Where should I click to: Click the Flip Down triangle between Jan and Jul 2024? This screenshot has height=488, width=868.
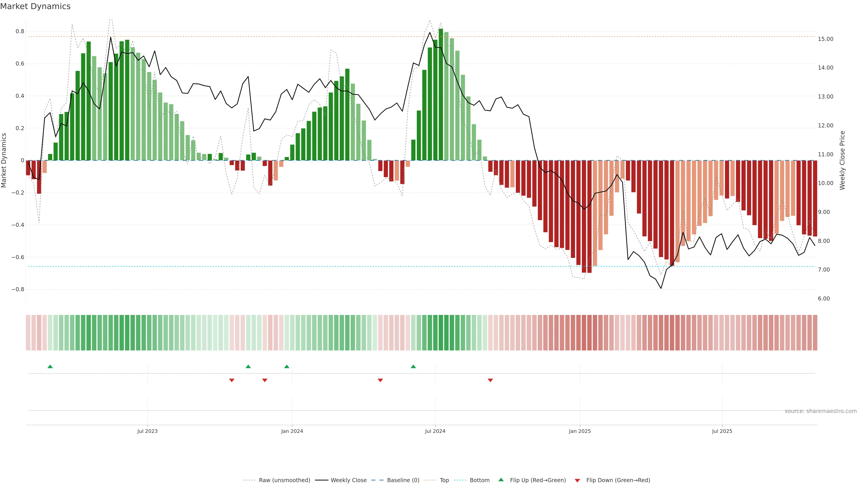pyautogui.click(x=380, y=380)
